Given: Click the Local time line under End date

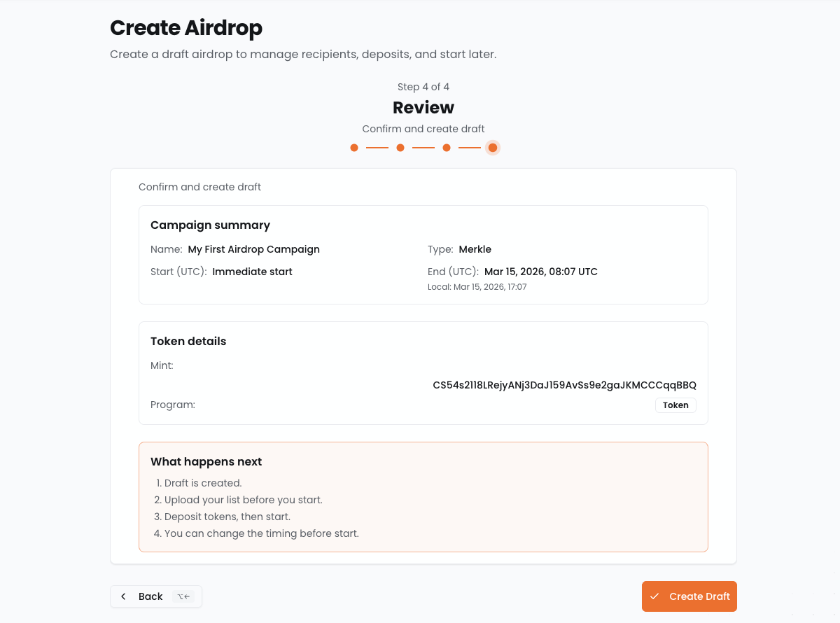Looking at the screenshot, I should coord(477,287).
